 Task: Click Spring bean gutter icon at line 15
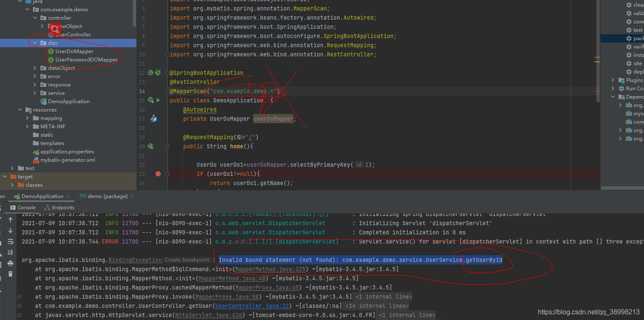(x=151, y=100)
